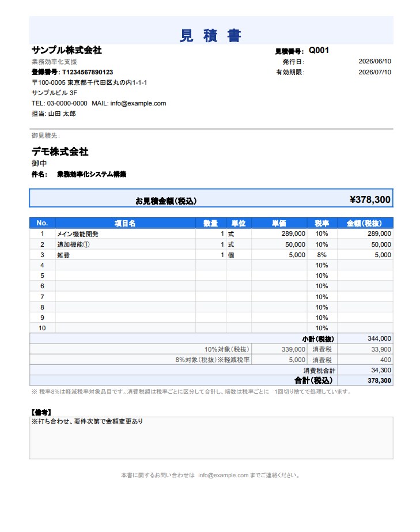
Task: Click the 金額(税抜) column header
Action: click(x=365, y=223)
